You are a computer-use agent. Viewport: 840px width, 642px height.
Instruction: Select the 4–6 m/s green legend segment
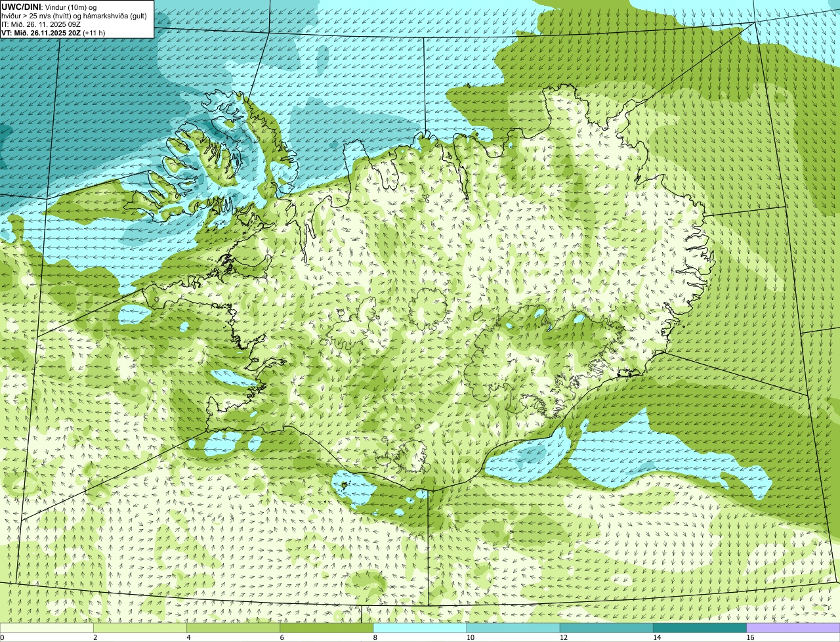coord(233,628)
